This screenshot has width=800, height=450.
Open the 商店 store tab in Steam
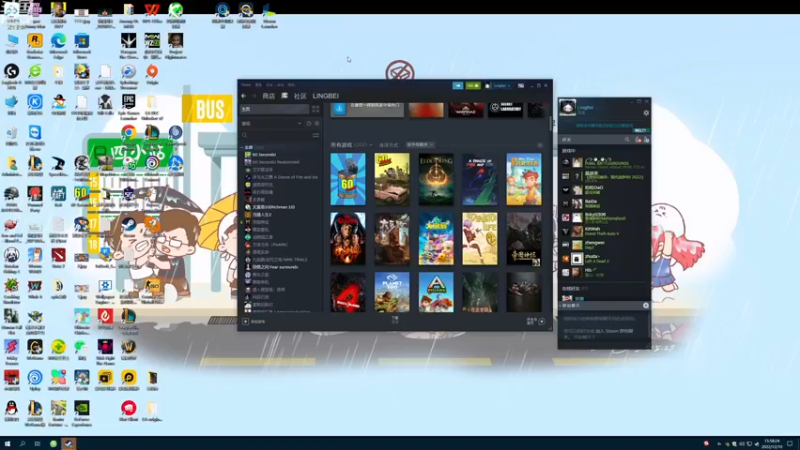coord(268,96)
